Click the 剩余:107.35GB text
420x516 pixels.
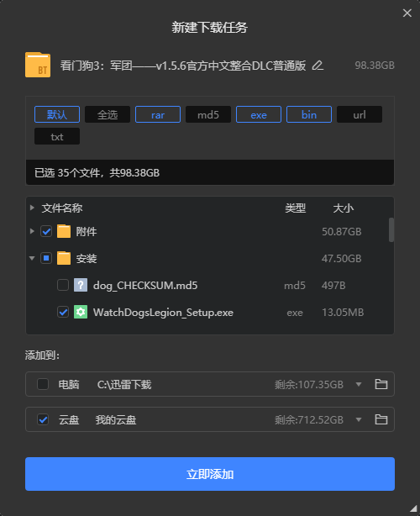[309, 384]
